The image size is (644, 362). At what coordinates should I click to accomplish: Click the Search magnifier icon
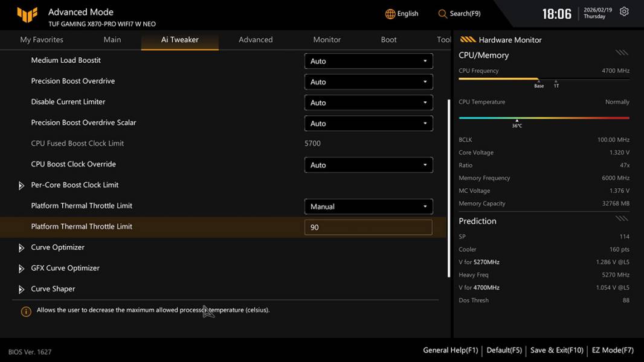point(443,14)
